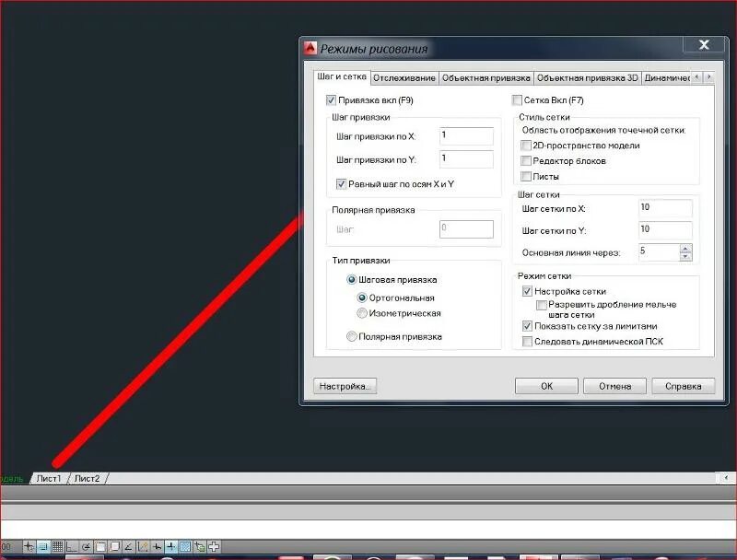Toggle Polar Tracking icon in status bar

(x=86, y=546)
